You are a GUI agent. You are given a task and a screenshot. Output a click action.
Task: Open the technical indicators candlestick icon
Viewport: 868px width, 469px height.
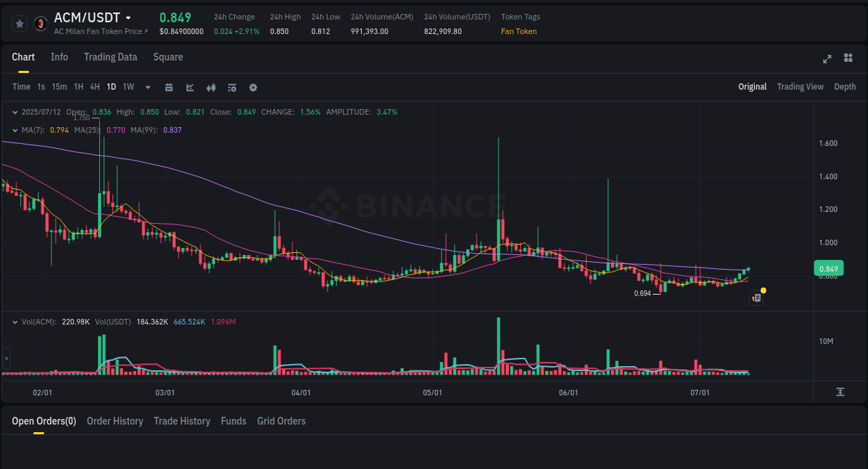point(211,87)
